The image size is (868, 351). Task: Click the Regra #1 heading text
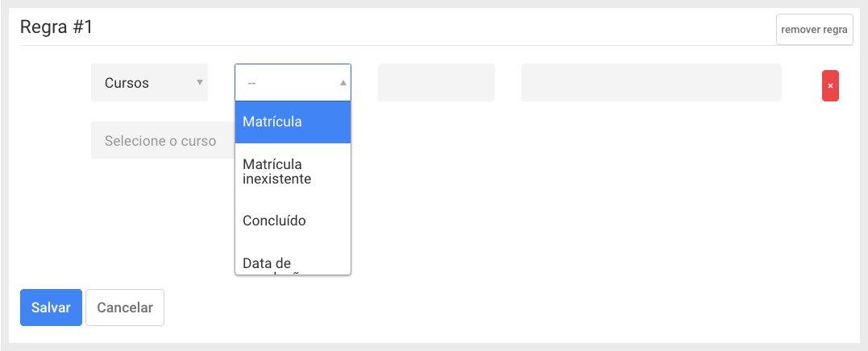tap(56, 27)
